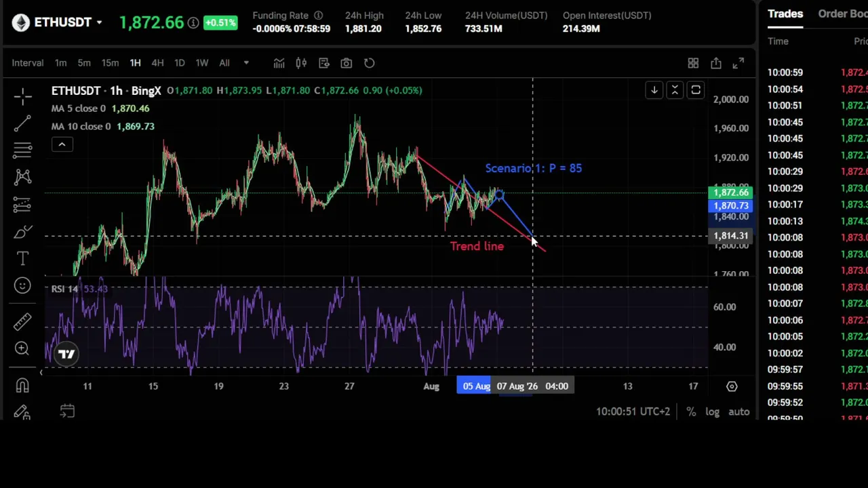The width and height of the screenshot is (868, 488).
Task: Select the brush drawing tool
Action: point(22,232)
